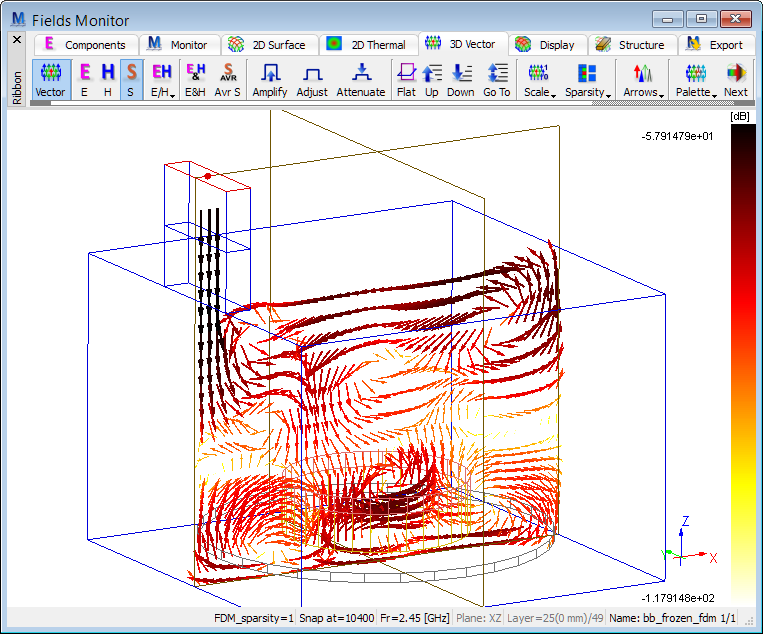Viewport: 763px width, 634px height.
Task: Move layer Down with Down icon
Action: (461, 79)
